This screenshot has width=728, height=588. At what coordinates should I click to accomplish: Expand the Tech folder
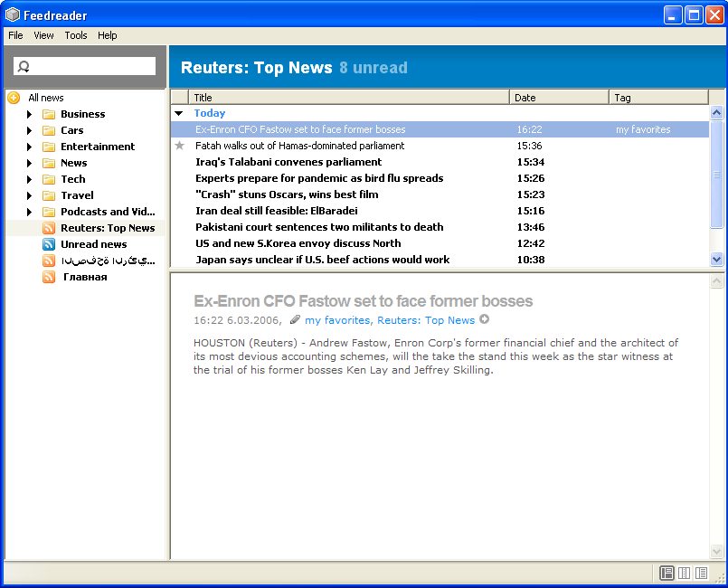click(x=29, y=179)
